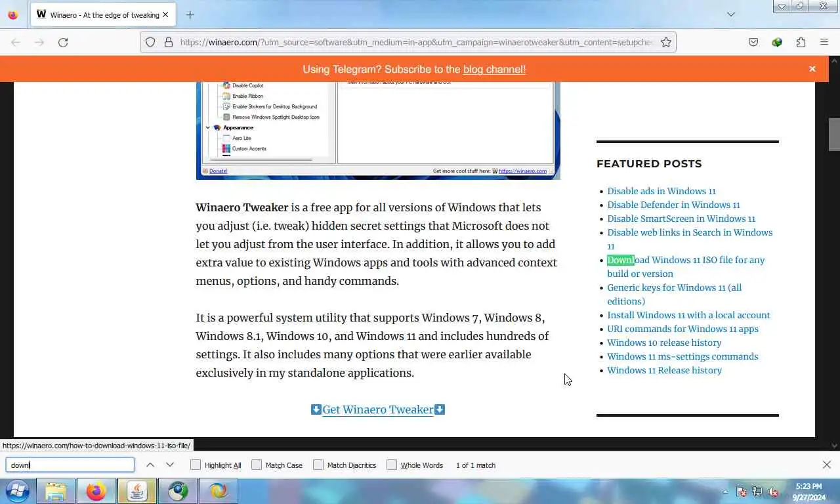Screen dimensions: 840x504
Task: Open Windows 11 Release history post
Action: 664,370
